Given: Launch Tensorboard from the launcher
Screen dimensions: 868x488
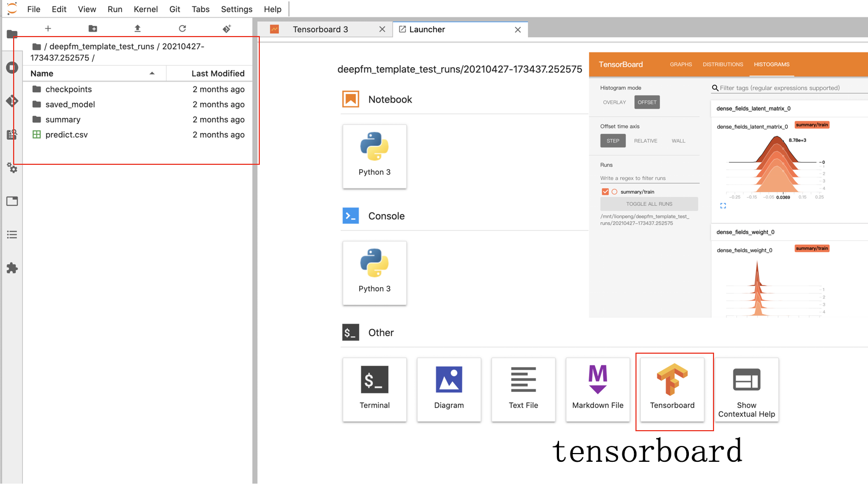Looking at the screenshot, I should pyautogui.click(x=672, y=390).
